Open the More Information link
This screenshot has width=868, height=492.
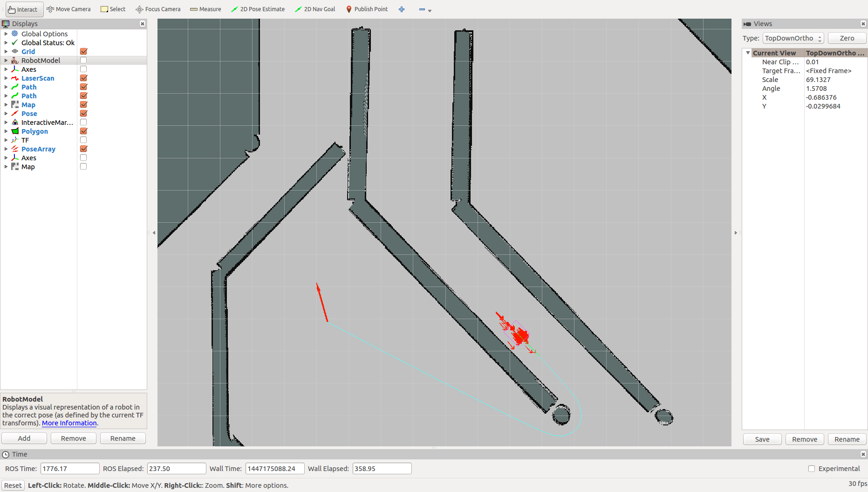point(69,423)
